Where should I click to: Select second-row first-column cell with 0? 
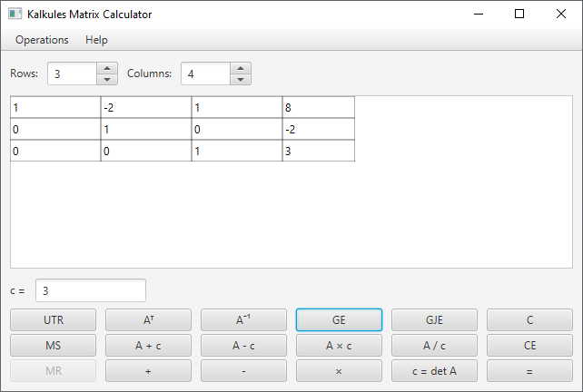(x=55, y=129)
